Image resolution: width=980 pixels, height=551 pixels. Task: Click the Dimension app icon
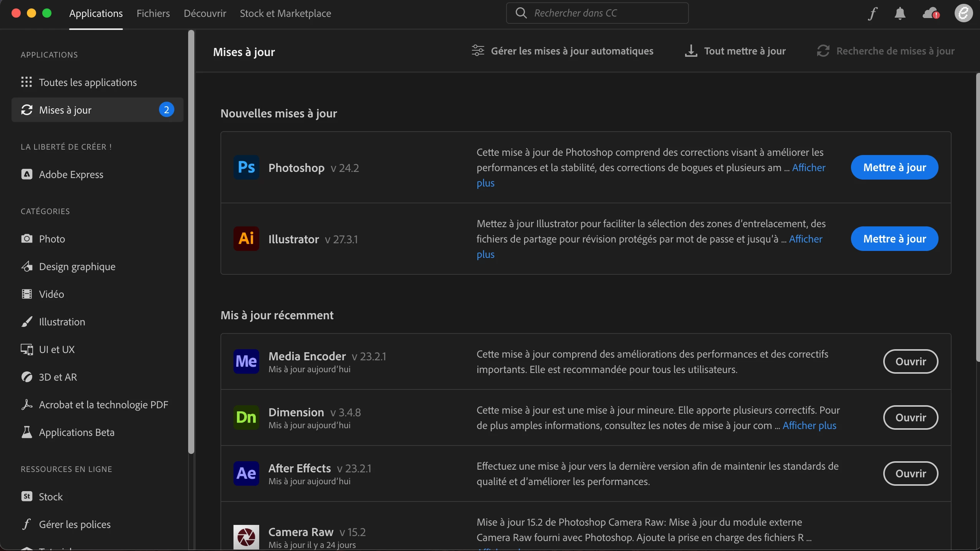[246, 417]
